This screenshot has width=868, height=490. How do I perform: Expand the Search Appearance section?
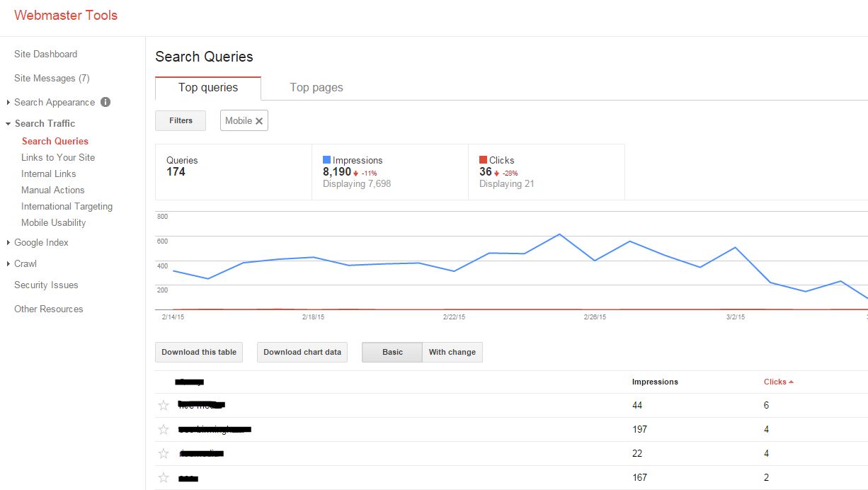pos(8,103)
